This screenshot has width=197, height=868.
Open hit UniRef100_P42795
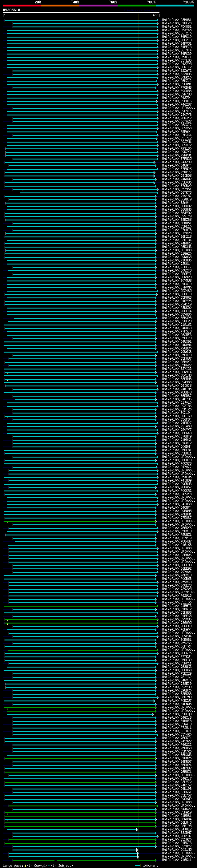(x=176, y=64)
